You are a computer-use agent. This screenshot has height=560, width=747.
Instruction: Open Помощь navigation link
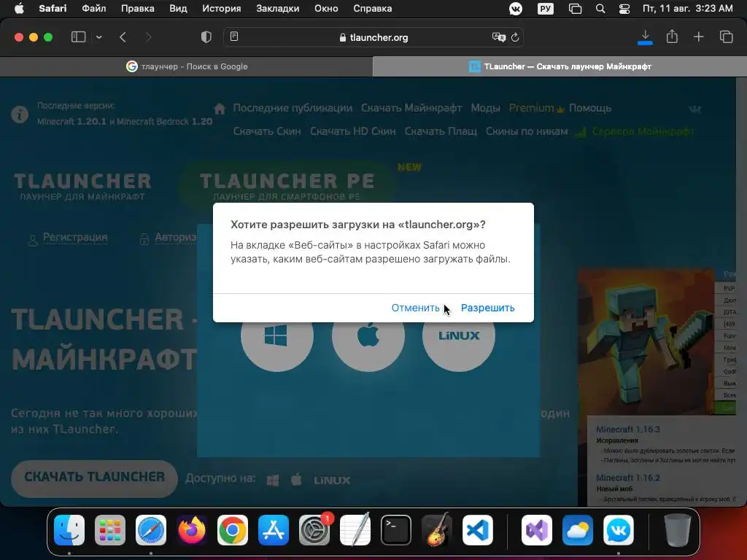coord(589,108)
